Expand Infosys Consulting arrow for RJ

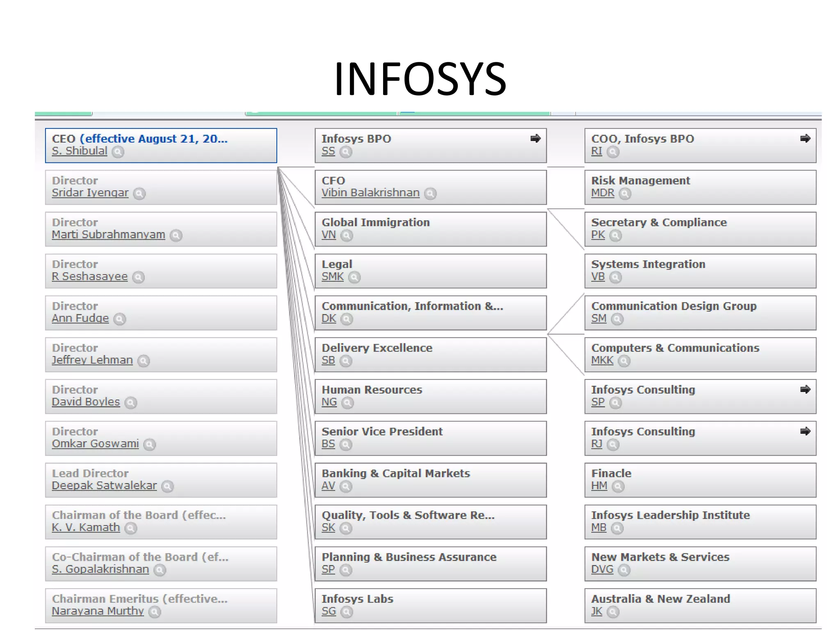pyautogui.click(x=805, y=431)
